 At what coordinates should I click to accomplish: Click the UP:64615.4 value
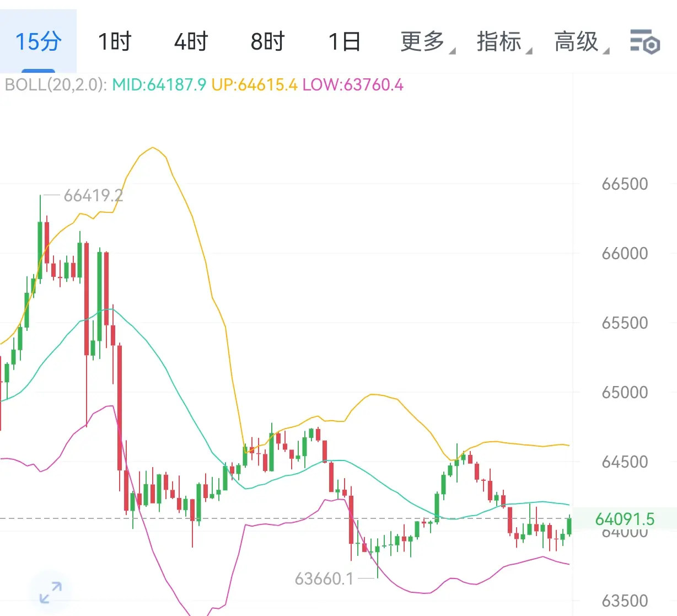254,85
